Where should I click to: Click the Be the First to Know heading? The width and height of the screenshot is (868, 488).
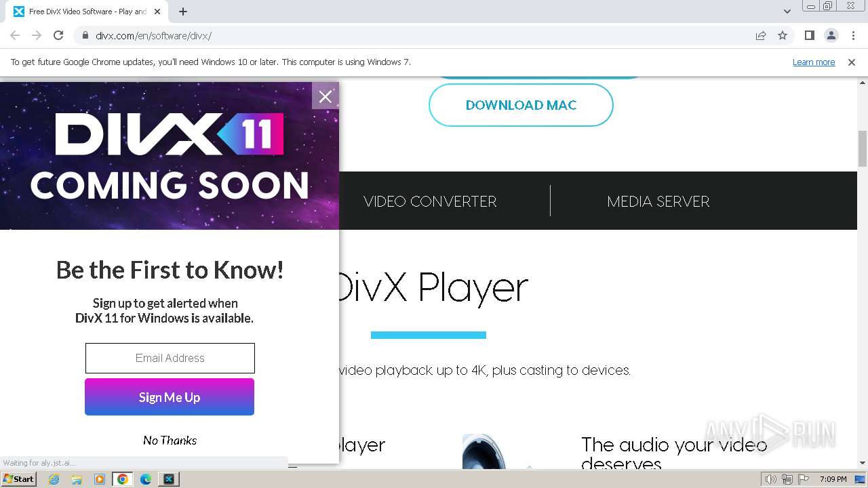click(x=170, y=270)
